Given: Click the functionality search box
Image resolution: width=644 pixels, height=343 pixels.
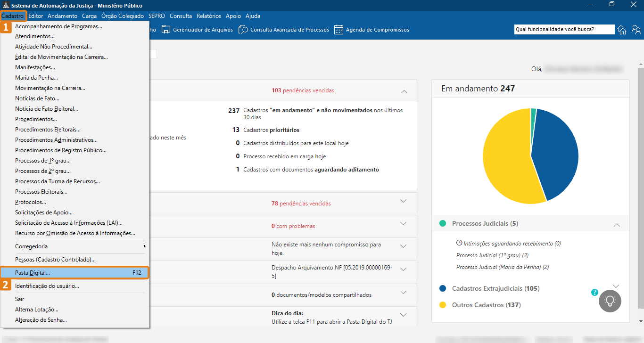Looking at the screenshot, I should click(564, 29).
